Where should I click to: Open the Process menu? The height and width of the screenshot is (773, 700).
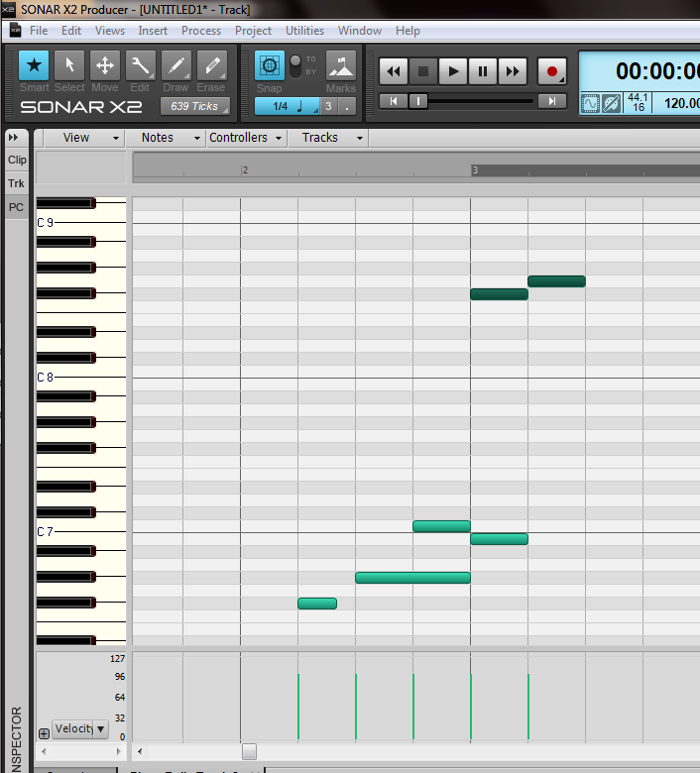tap(201, 31)
